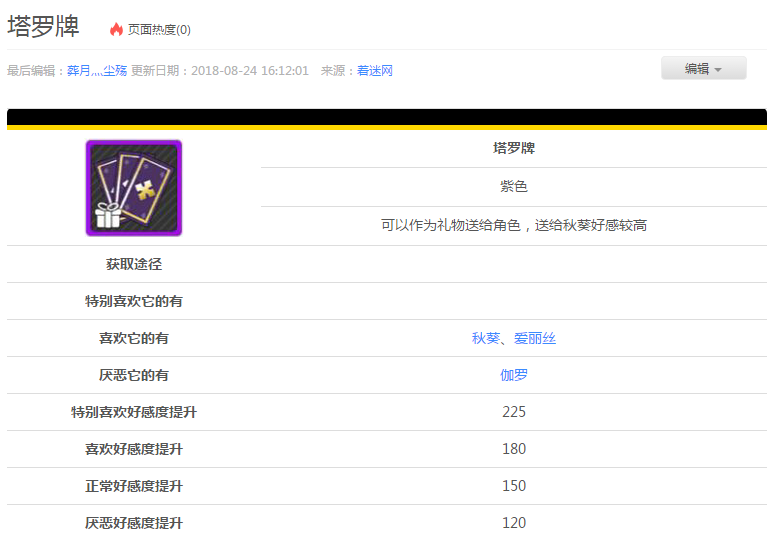The image size is (775, 540).
Task: Click the value 225
Action: tap(514, 412)
